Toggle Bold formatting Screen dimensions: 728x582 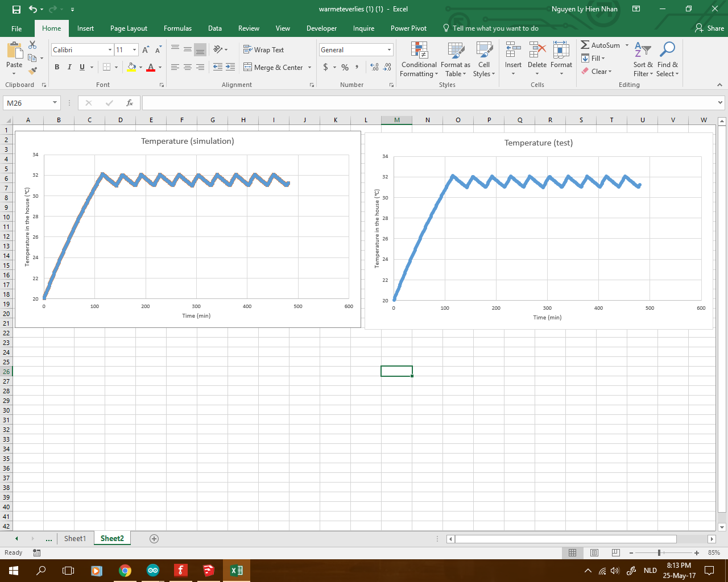coord(57,67)
